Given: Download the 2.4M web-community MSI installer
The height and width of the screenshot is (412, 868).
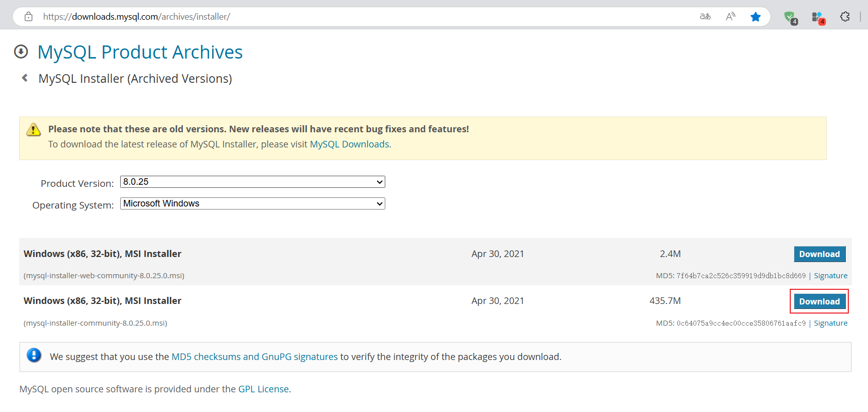Looking at the screenshot, I should (x=820, y=254).
